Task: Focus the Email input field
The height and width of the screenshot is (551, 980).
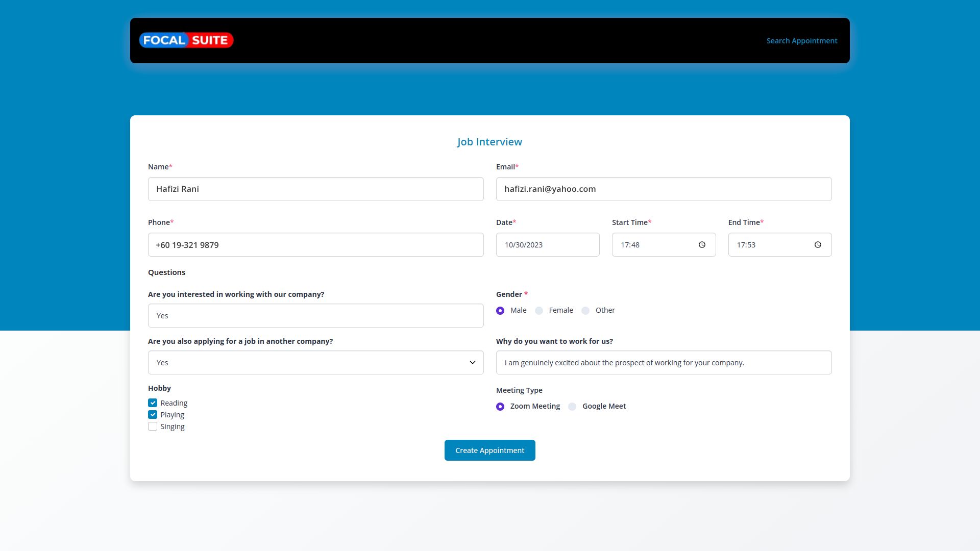Action: tap(664, 189)
